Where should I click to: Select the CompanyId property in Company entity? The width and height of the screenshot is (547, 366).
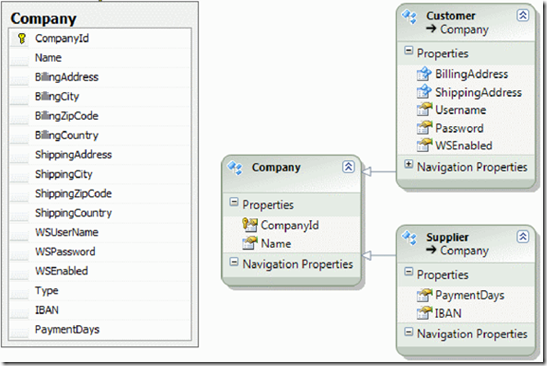pyautogui.click(x=290, y=225)
